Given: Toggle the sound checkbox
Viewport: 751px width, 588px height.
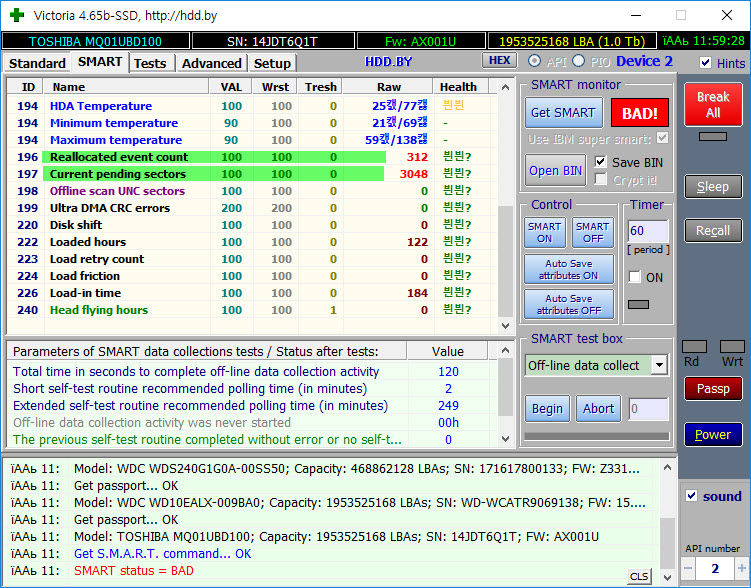Looking at the screenshot, I should tap(692, 496).
